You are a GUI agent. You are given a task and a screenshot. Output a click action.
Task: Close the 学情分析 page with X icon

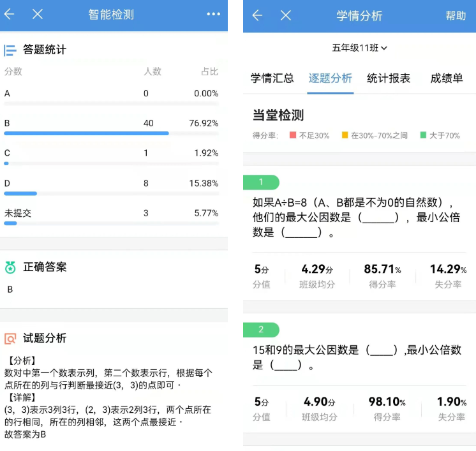pos(286,15)
